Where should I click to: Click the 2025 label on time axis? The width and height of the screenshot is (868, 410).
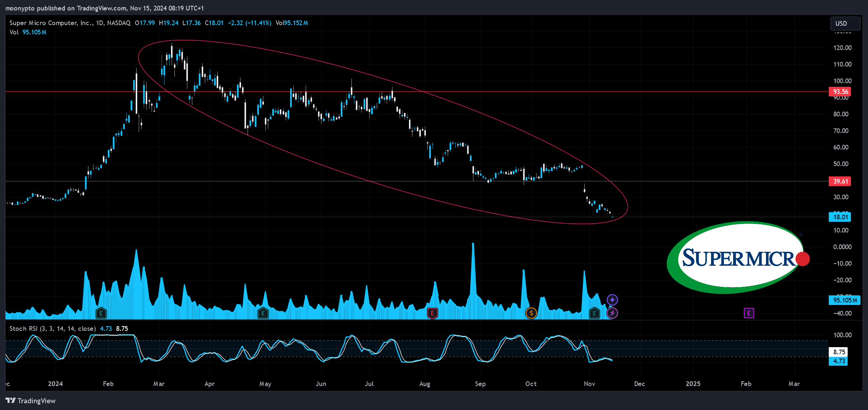point(693,384)
